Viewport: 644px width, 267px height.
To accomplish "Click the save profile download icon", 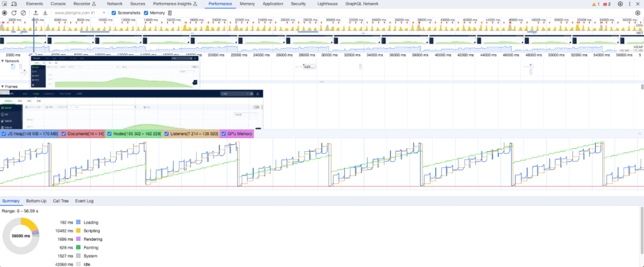I will (x=45, y=13).
